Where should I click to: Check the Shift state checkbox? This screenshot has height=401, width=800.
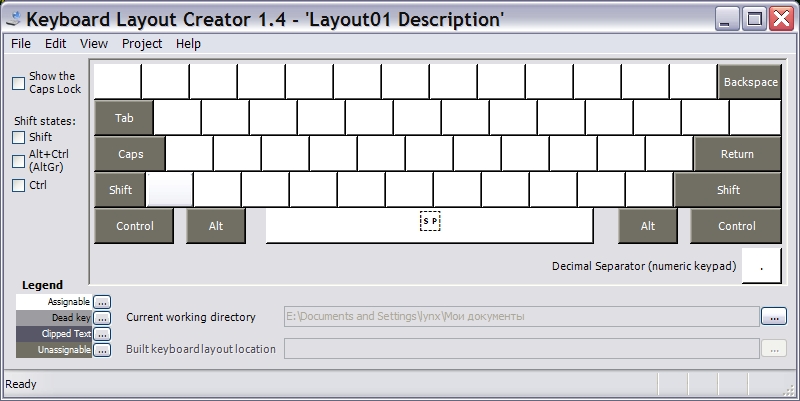click(x=19, y=137)
